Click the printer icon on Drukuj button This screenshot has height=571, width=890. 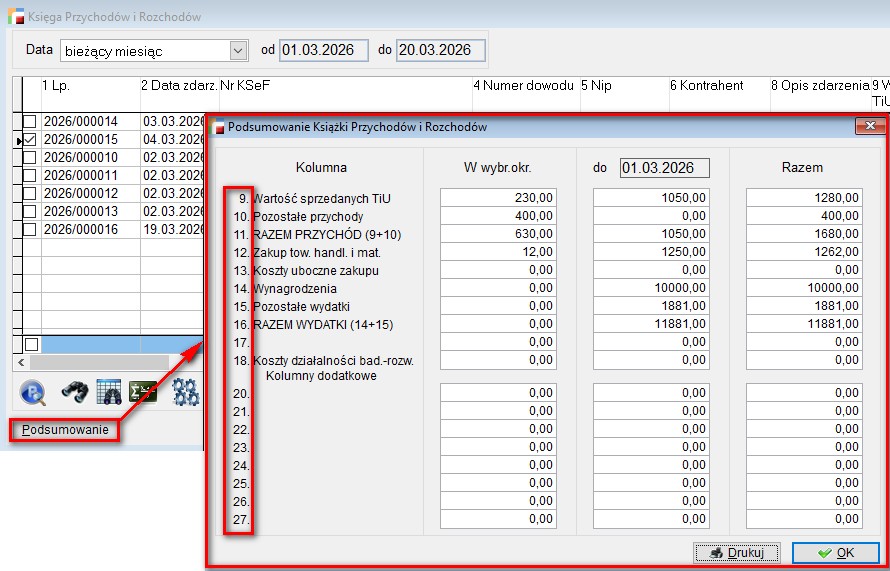714,553
